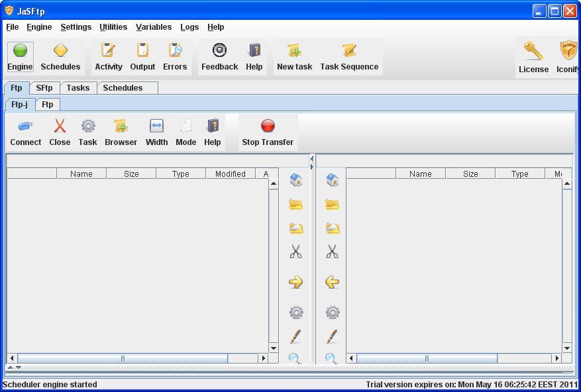The image size is (581, 392).
Task: Open Help next to Feedback in main toolbar
Action: 254,57
